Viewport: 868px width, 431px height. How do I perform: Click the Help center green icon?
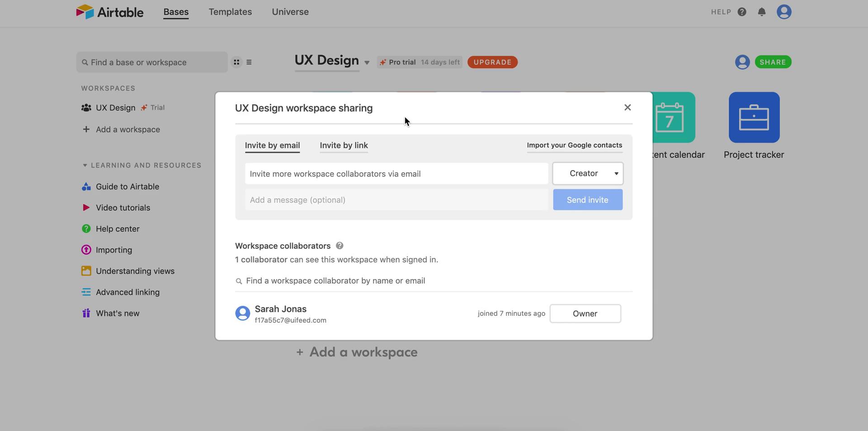pyautogui.click(x=86, y=229)
